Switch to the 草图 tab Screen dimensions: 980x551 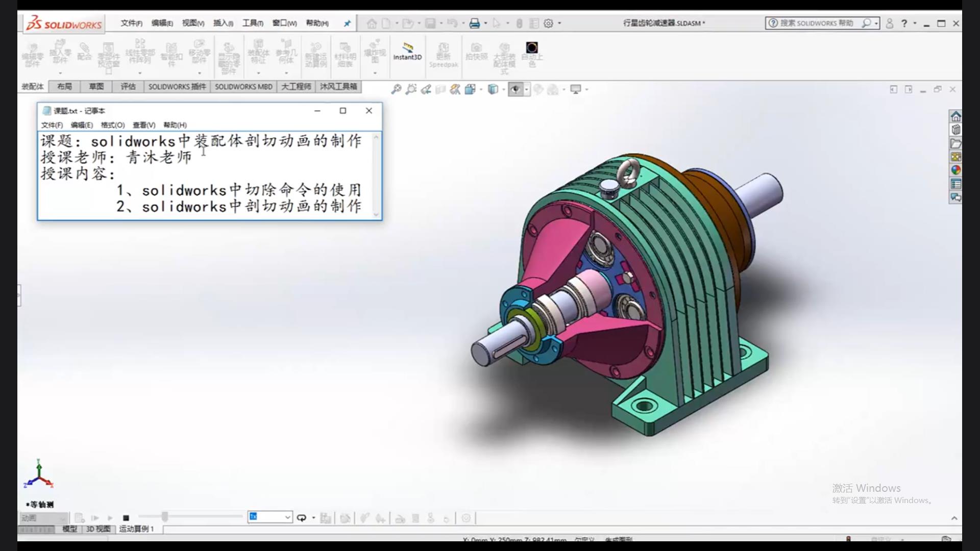tap(96, 87)
